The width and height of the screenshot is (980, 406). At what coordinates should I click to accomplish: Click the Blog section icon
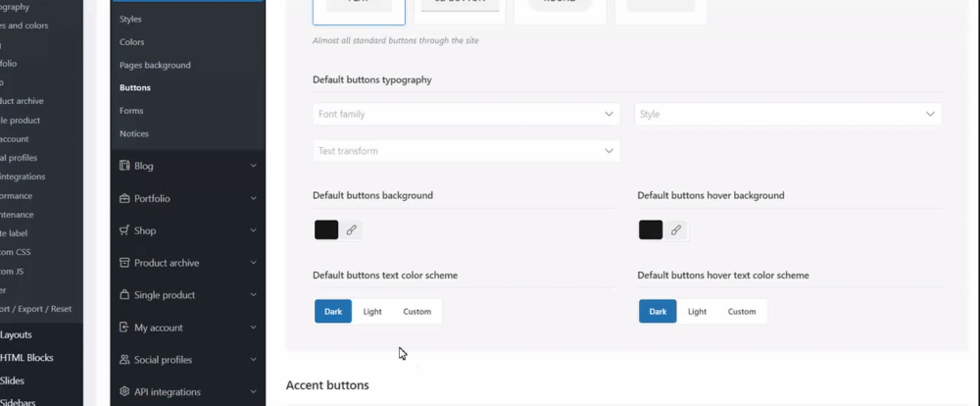pos(124,166)
